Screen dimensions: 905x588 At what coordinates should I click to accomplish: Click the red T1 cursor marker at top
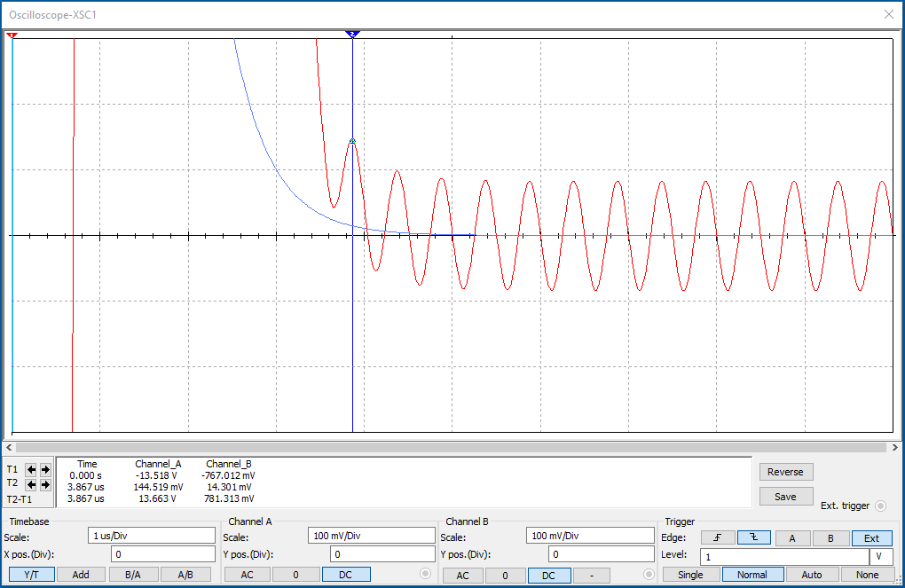[12, 35]
